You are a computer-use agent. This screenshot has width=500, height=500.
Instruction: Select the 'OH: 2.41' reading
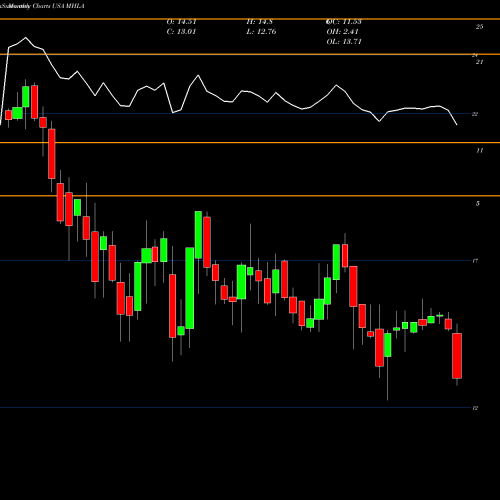[x=342, y=32]
